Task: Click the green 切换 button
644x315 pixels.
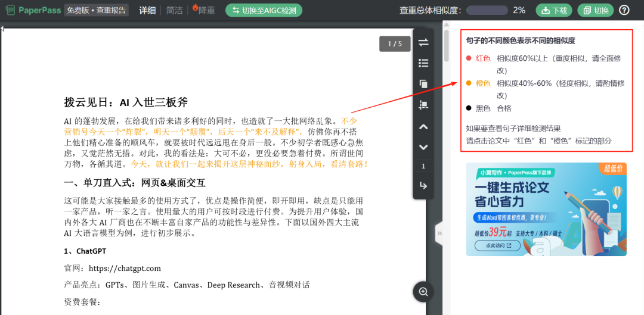Action: coord(596,10)
